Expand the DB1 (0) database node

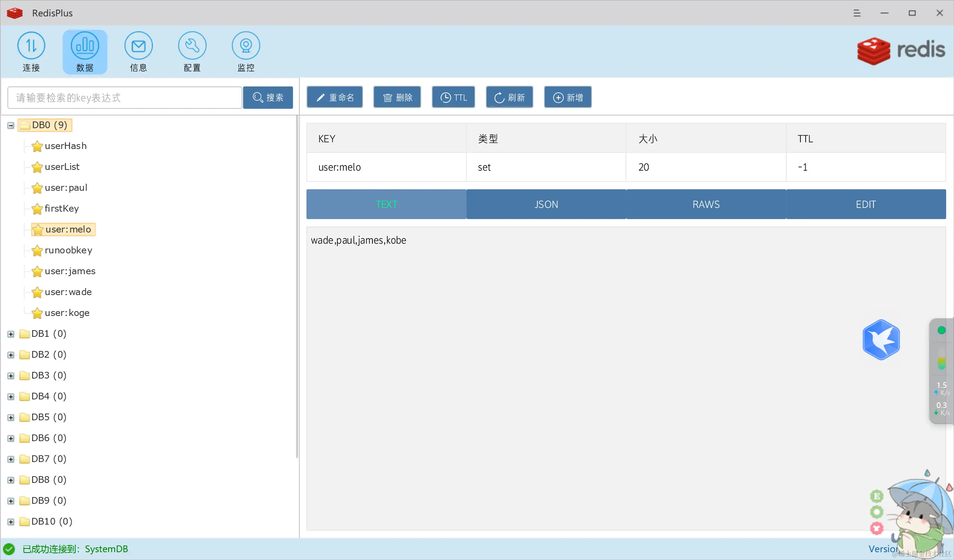(11, 334)
